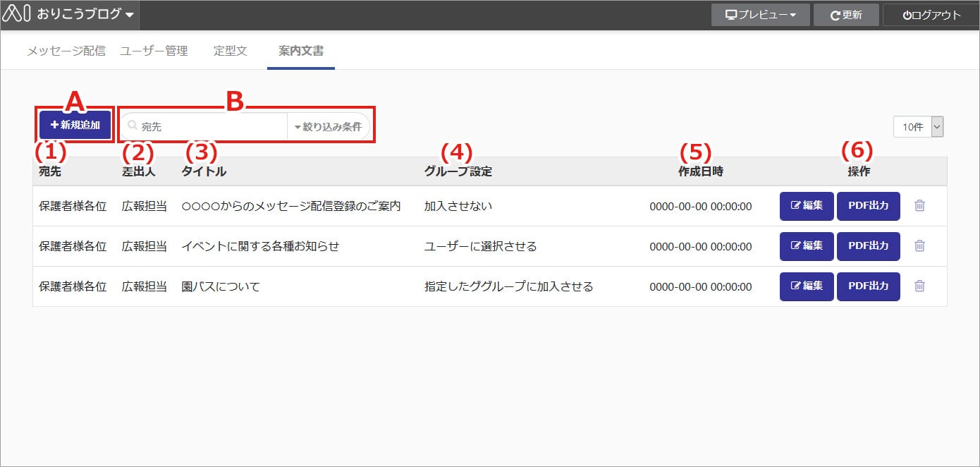Click 保護者様各位 in the 園バスについて row
The width and height of the screenshot is (980, 467).
tap(73, 286)
